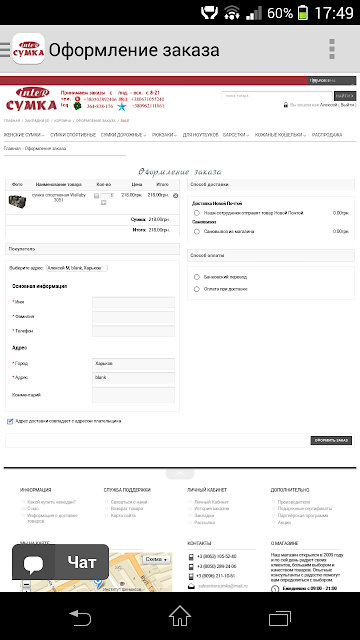Screen dimensions: 360x640
Task: Click the Фамилия input field
Action: [x=133, y=317]
